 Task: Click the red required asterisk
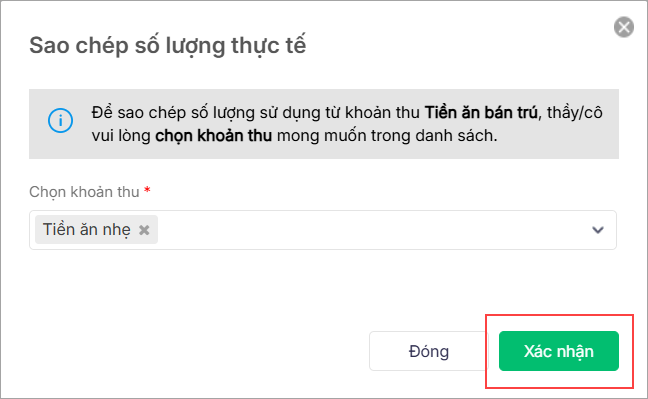pos(147,190)
